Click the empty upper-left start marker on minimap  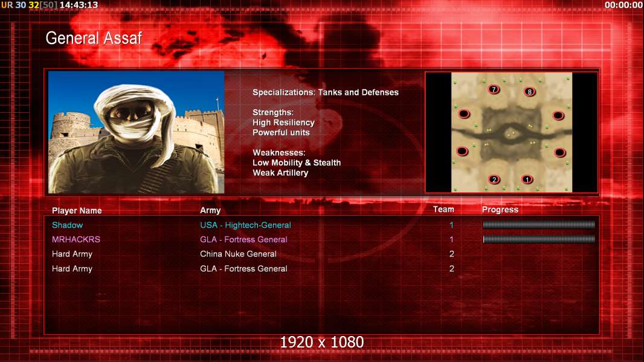pos(464,113)
